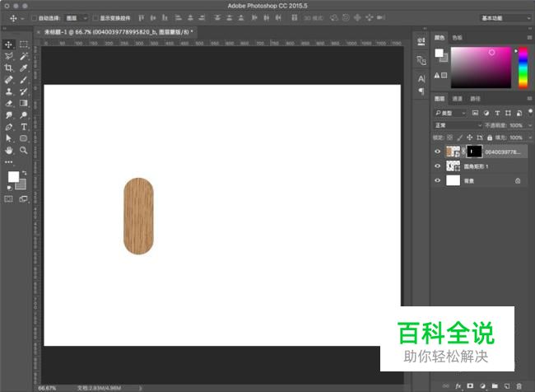Select the Dodge tool
535x392 pixels.
point(24,115)
